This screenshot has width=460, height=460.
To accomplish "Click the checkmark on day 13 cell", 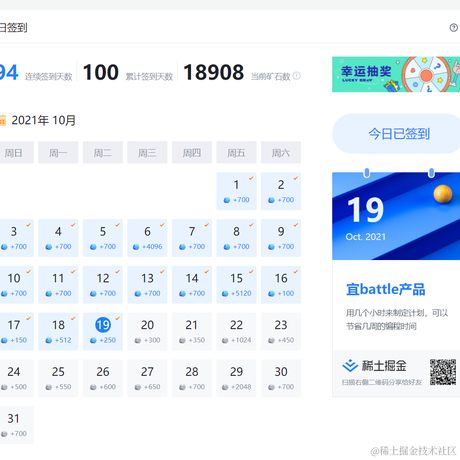I will point(162,272).
